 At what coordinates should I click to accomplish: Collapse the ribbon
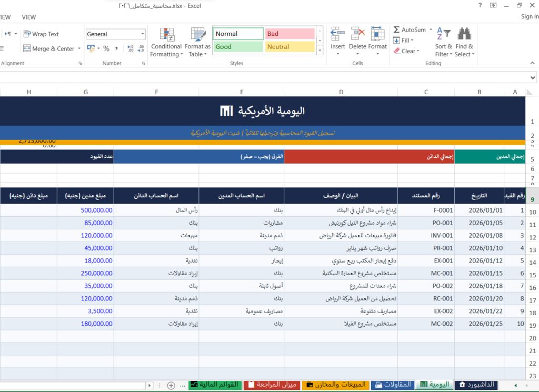tap(533, 63)
